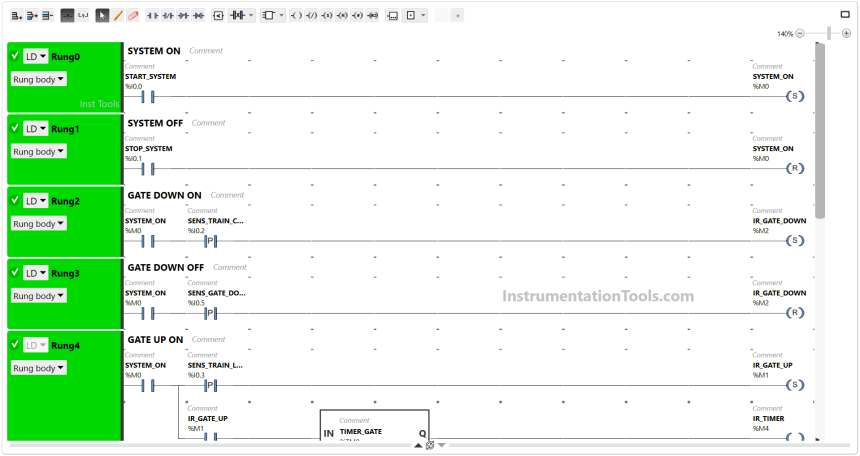Maximize the editor with the window icon
860x456 pixels.
tap(845, 14)
